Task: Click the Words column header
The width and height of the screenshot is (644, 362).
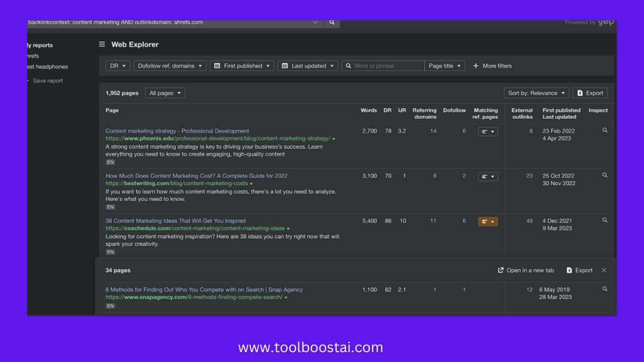Action: 369,110
